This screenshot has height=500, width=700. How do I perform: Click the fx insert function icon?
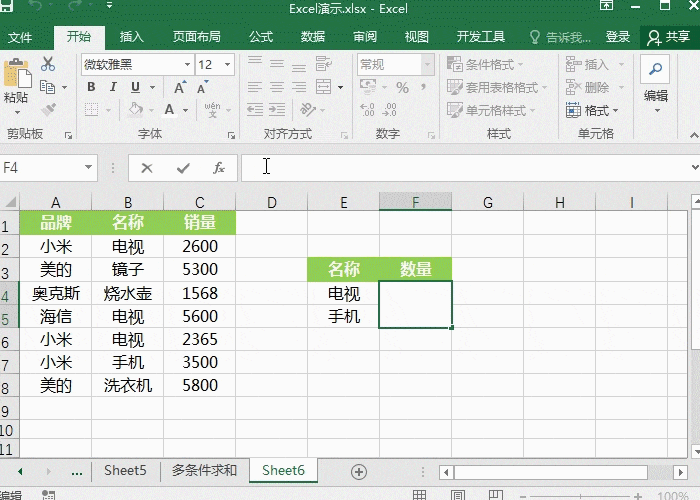(x=219, y=168)
